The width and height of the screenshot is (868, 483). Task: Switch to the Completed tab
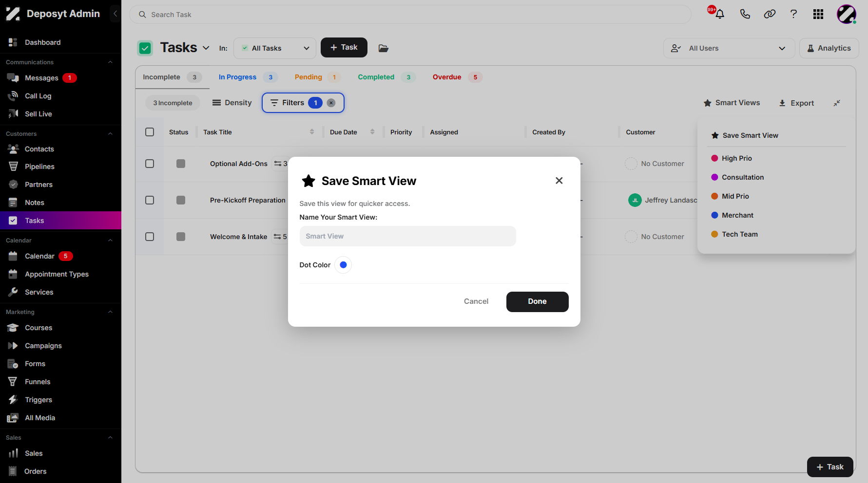point(386,77)
